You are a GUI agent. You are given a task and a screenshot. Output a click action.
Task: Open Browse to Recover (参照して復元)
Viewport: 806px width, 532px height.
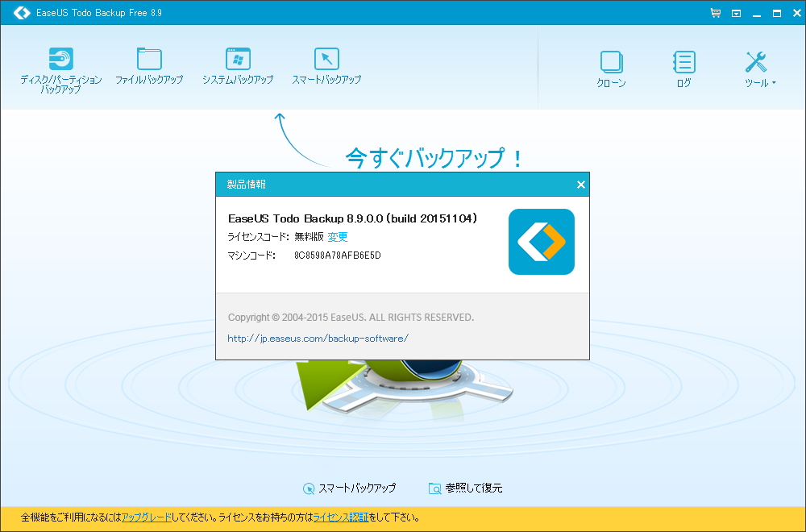click(x=466, y=488)
